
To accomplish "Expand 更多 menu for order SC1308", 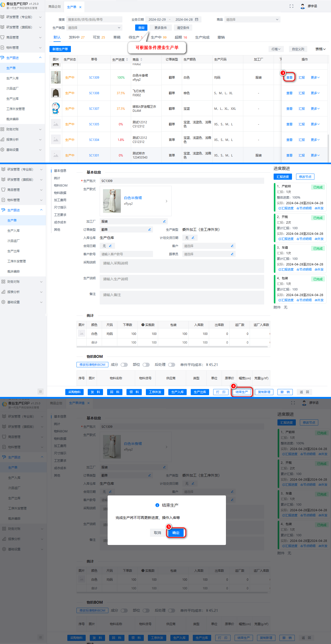I will [315, 93].
